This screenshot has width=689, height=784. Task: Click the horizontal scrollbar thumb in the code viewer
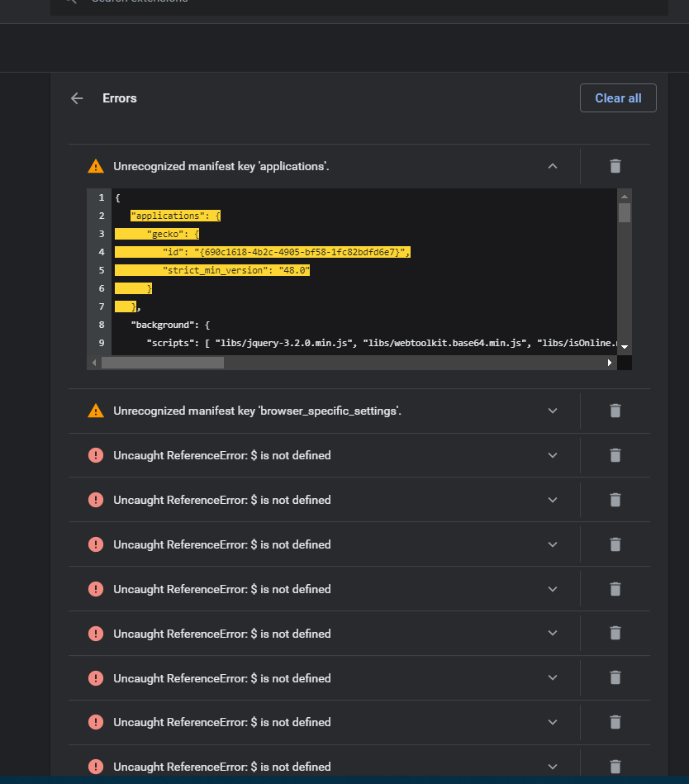point(163,363)
